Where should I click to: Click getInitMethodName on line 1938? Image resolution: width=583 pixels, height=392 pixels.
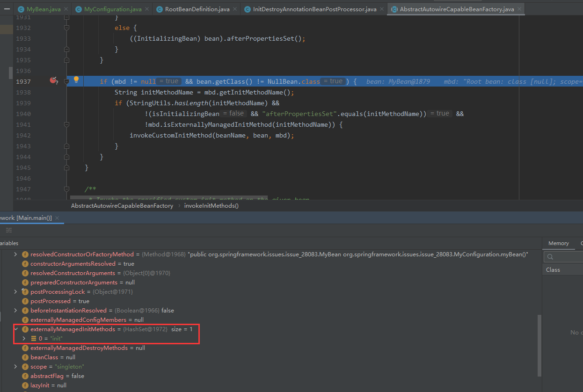tap(252, 92)
